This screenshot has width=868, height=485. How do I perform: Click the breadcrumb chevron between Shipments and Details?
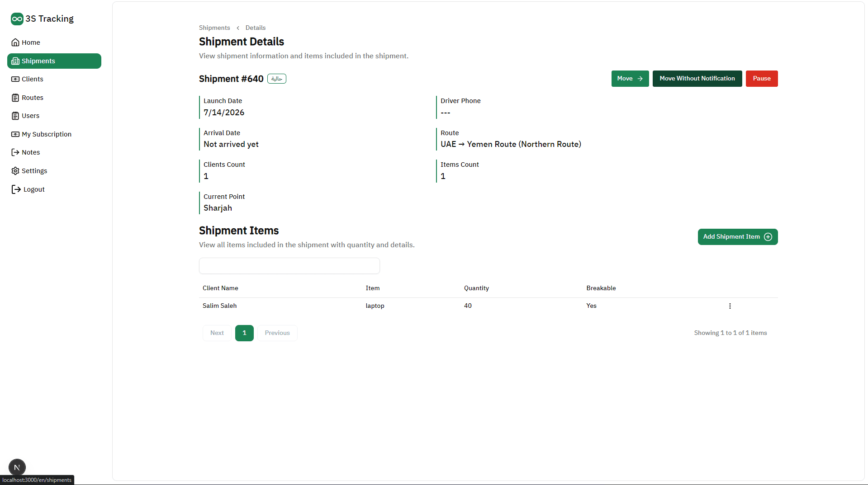(238, 28)
